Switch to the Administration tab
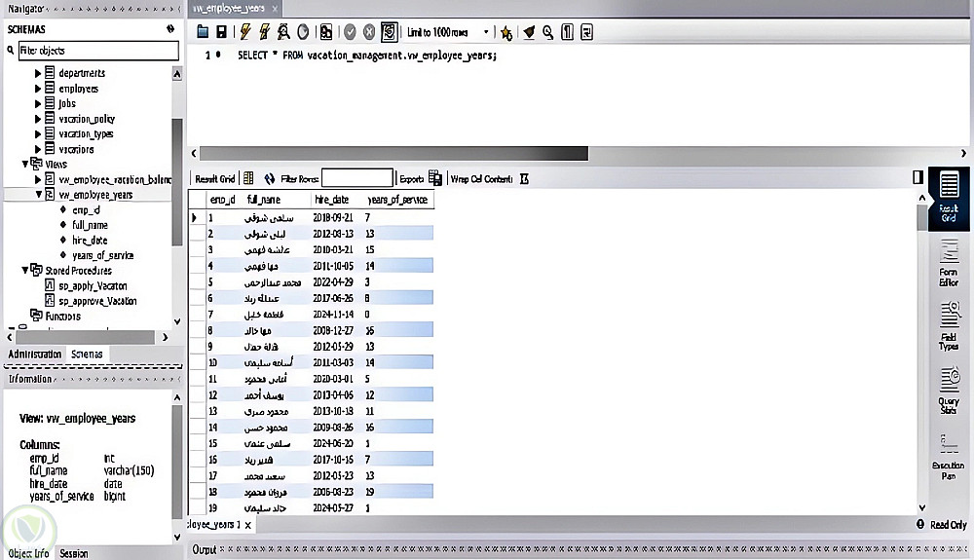This screenshot has width=974, height=560. click(x=35, y=354)
